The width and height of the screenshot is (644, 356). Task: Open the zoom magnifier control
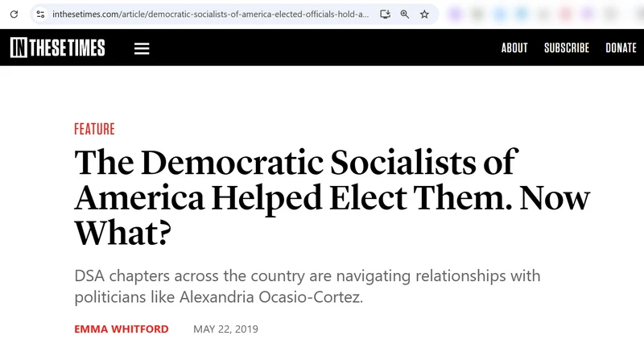(405, 14)
